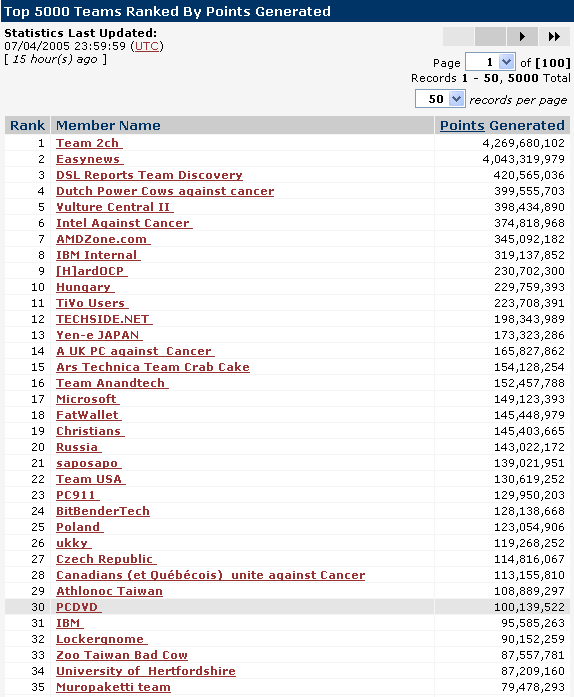Open Dutch Power Cows against cancer
Image resolution: width=574 pixels, height=697 pixels.
165,191
